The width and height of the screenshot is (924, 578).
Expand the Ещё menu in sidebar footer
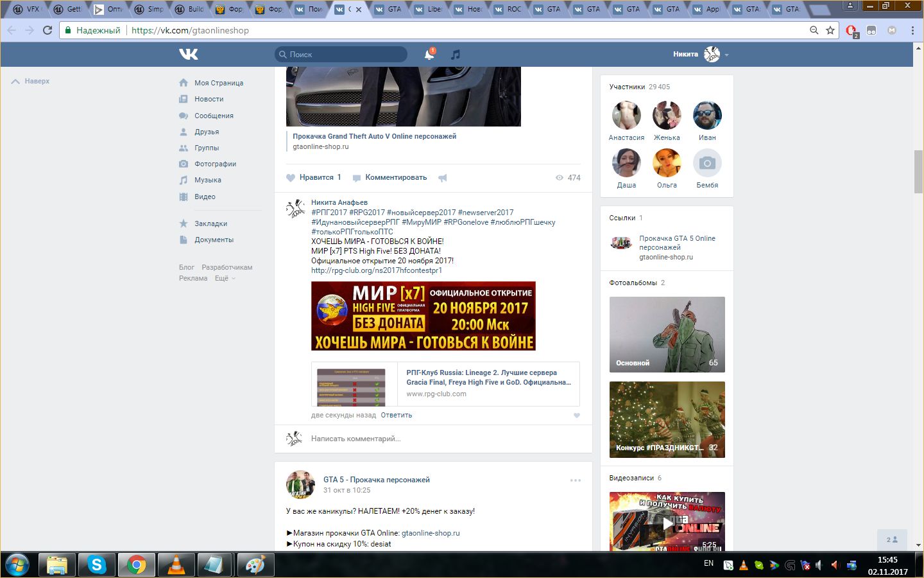coord(225,278)
